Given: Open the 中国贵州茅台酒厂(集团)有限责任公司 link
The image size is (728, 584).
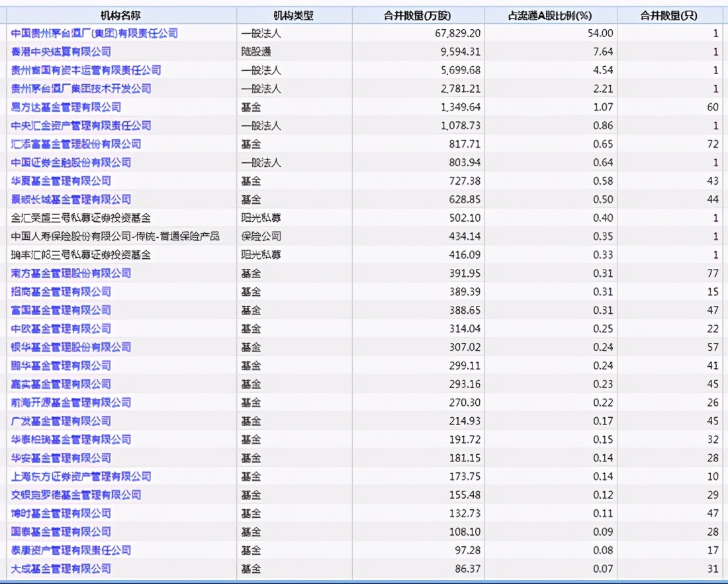Looking at the screenshot, I should [94, 34].
